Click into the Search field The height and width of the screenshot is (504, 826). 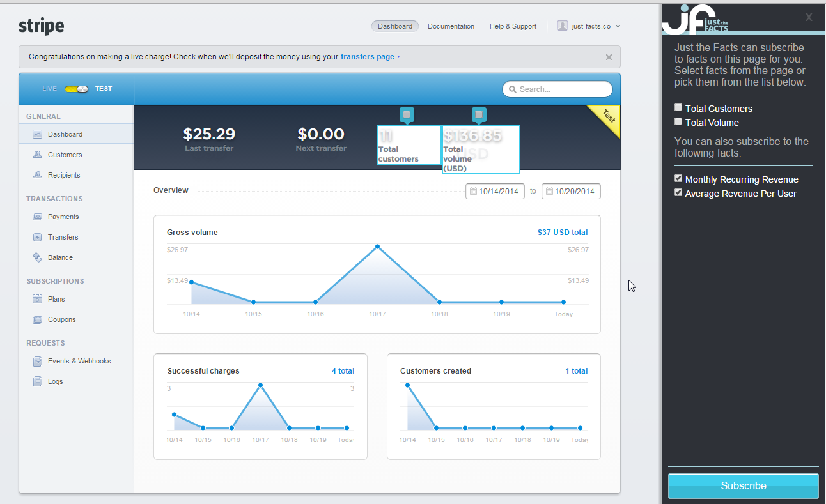(x=557, y=89)
